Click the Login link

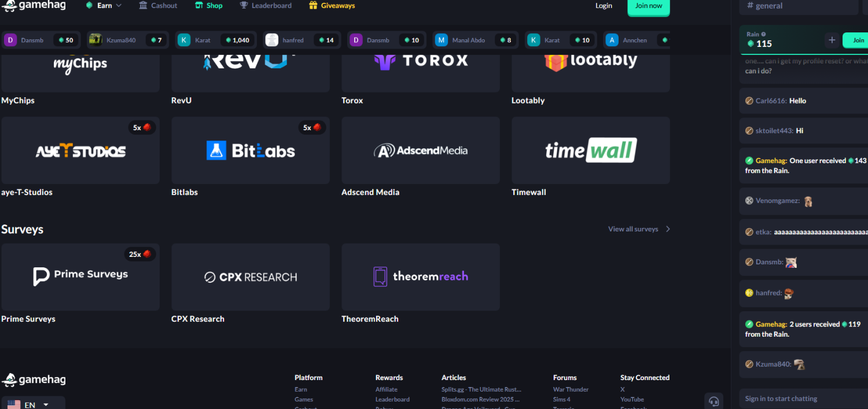[x=604, y=6]
